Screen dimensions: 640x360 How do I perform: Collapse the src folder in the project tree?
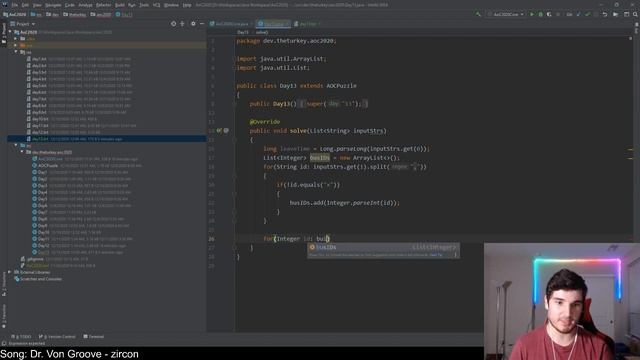[x=16, y=145]
